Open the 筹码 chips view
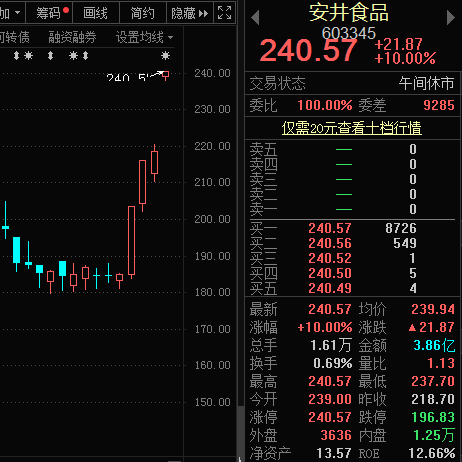 point(49,13)
